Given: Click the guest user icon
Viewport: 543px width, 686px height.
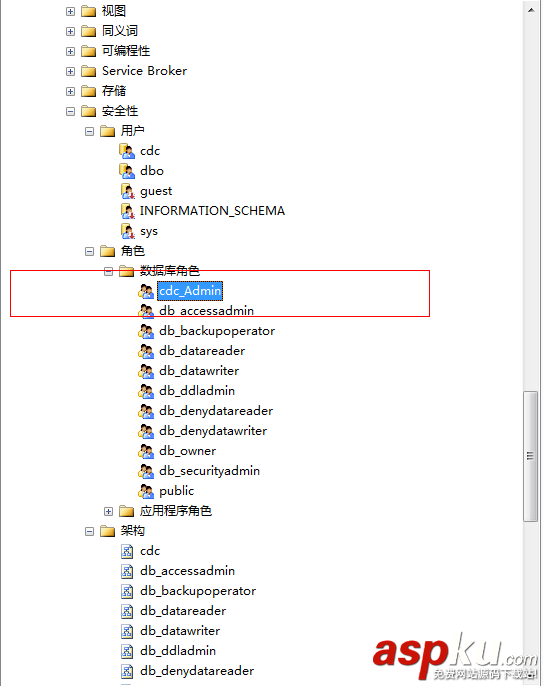Looking at the screenshot, I should tap(127, 192).
